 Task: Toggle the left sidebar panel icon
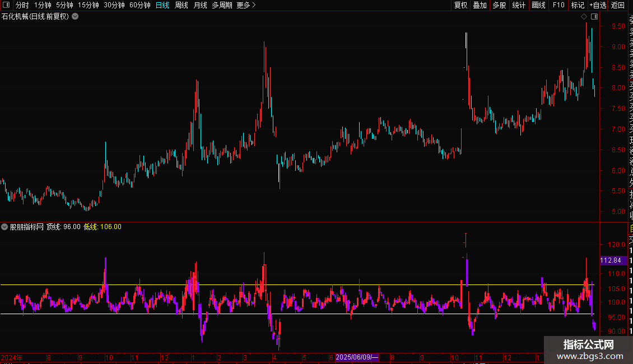point(6,5)
